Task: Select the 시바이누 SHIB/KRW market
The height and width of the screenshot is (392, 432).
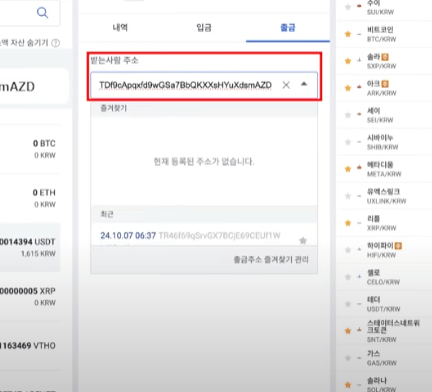Action: (x=384, y=142)
